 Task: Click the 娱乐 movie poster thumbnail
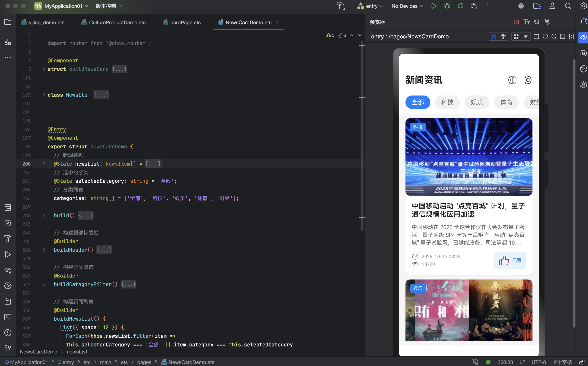[x=469, y=310]
